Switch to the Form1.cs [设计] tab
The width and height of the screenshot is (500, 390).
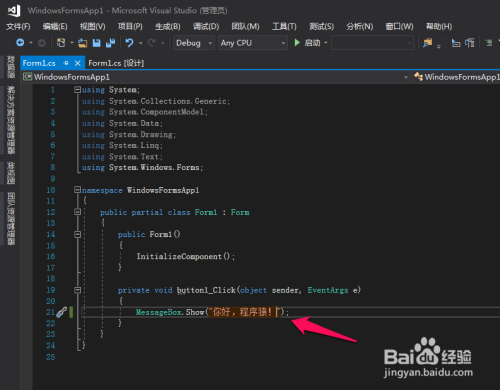(x=116, y=63)
